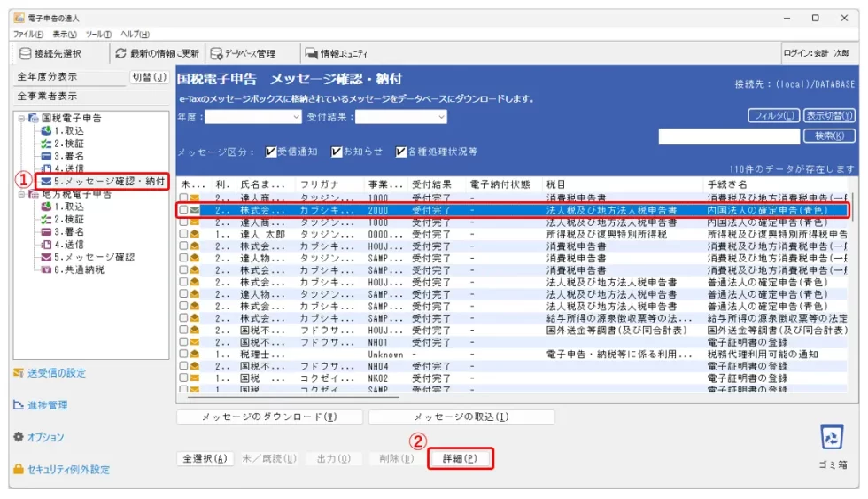Open the ツール menu

(97, 34)
